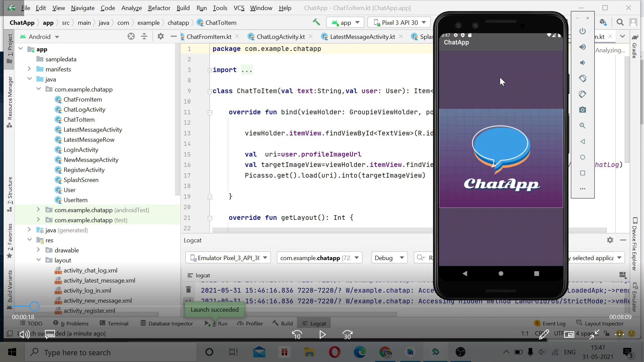Open the Refactor menu

159,8
